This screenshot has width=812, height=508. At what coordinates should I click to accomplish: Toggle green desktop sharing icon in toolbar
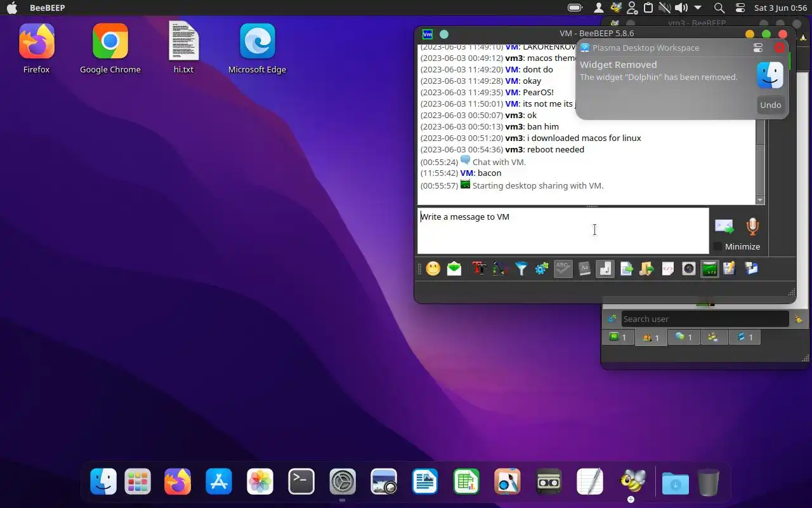(x=710, y=269)
